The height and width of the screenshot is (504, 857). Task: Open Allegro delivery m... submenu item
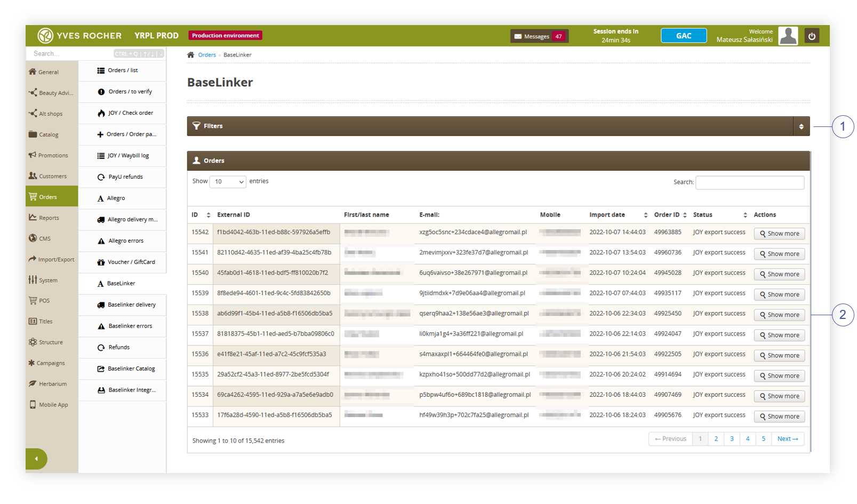coord(122,220)
